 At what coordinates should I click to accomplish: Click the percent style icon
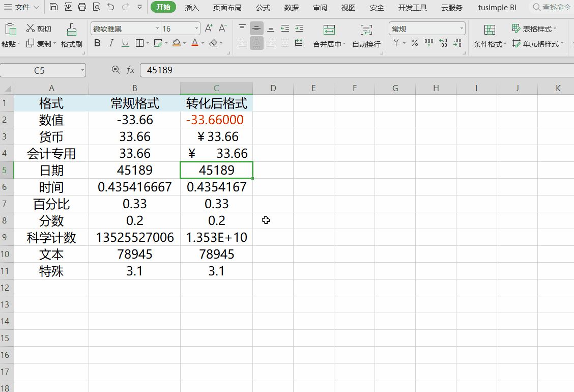[x=415, y=43]
